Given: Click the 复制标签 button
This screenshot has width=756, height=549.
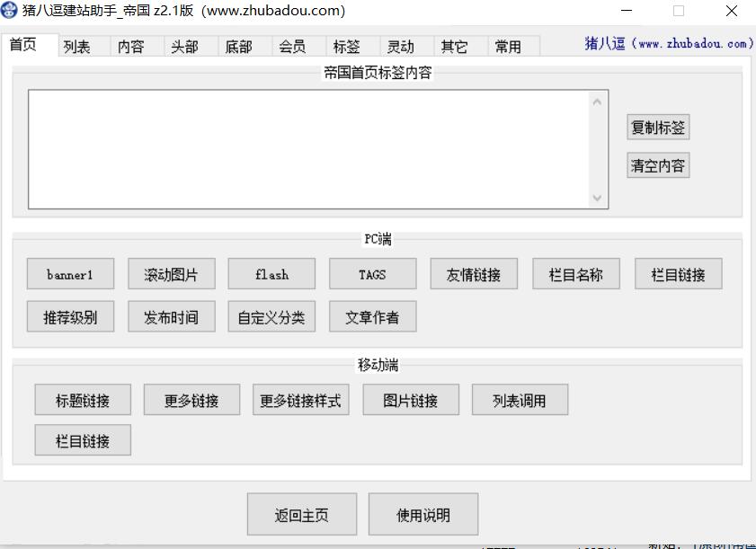Looking at the screenshot, I should pos(658,128).
